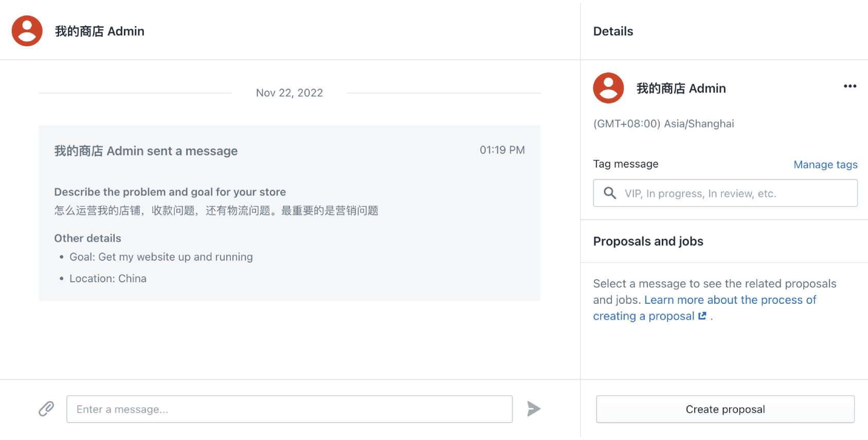Viewport: 868px width, 440px height.
Task: Click the 'VIP, In progress' tag search box
Action: 735,193
